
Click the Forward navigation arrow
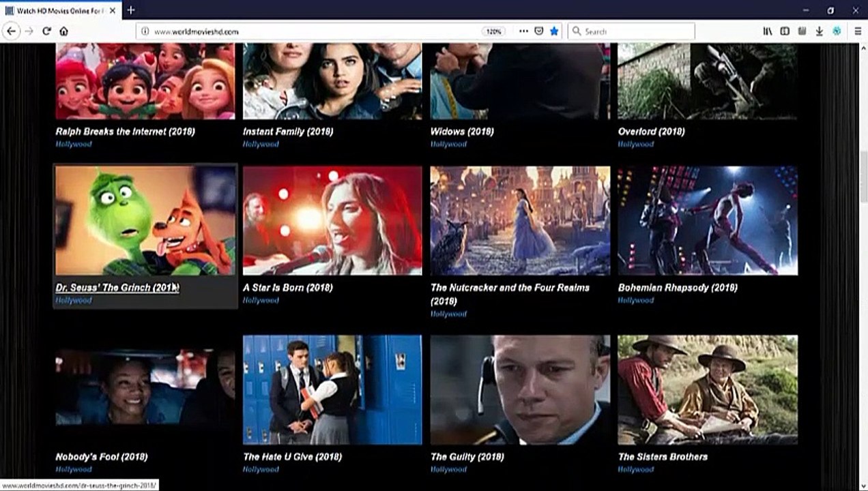29,31
